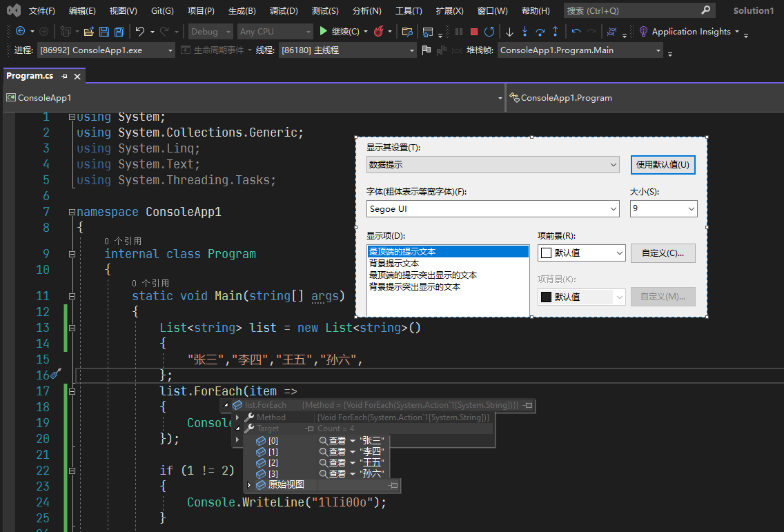The width and height of the screenshot is (784, 532).
Task: Stop debugging with the red square icon
Action: pyautogui.click(x=474, y=32)
